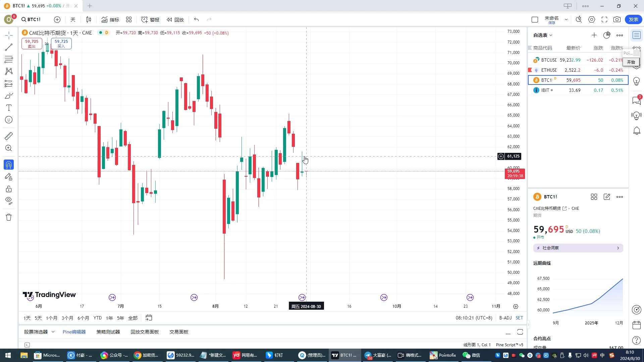Screen dimensions: 644x362
Task: Set the time range to 3 months
Action: 67,318
